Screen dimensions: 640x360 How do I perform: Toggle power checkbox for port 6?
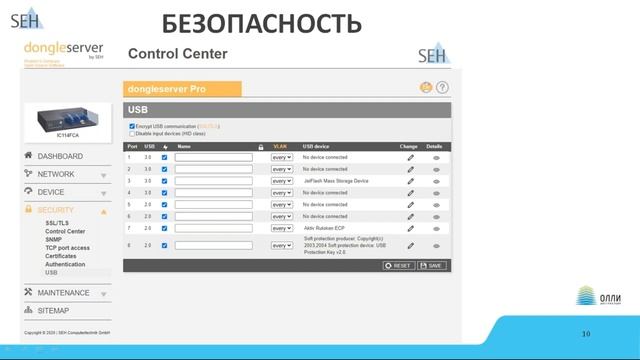click(x=164, y=217)
